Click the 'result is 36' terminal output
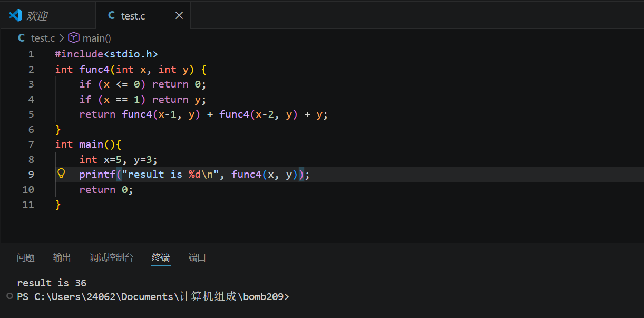The width and height of the screenshot is (644, 318). 52,283
